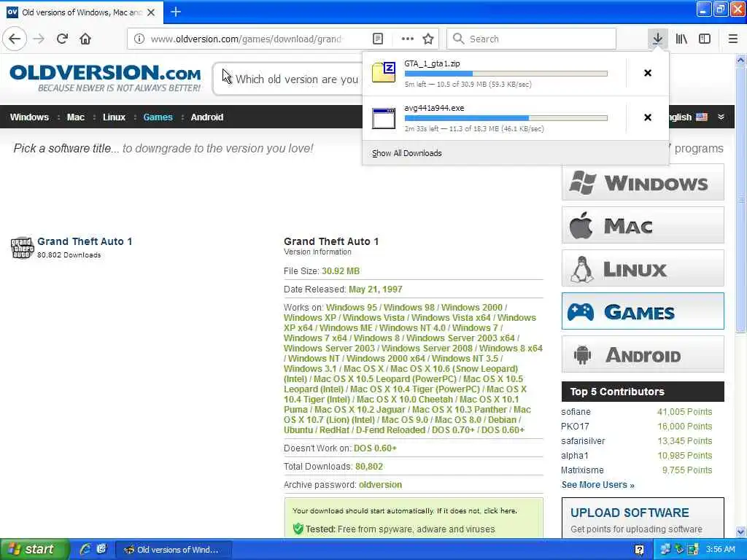Click avg441a944.exe download progress bar
Image resolution: width=747 pixels, height=560 pixels.
pos(506,118)
